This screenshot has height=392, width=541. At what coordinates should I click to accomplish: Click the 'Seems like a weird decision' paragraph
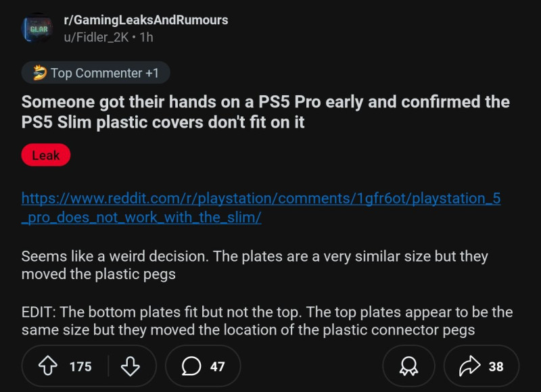(254, 266)
